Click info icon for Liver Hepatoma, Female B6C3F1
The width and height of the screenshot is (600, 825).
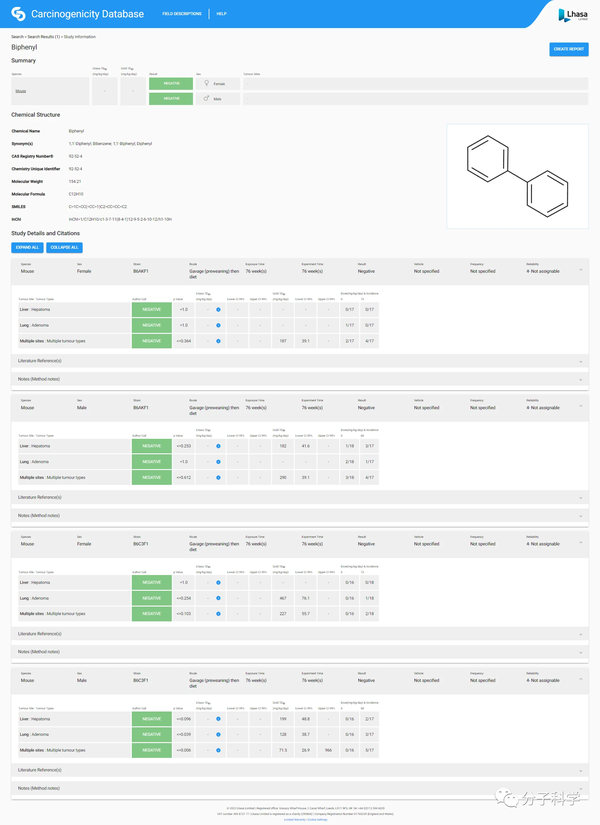tap(218, 582)
